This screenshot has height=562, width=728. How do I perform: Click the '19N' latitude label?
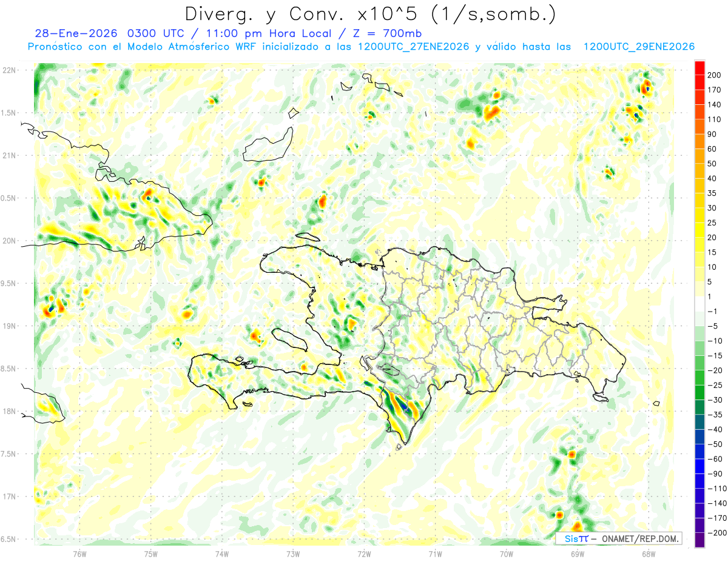coord(10,326)
